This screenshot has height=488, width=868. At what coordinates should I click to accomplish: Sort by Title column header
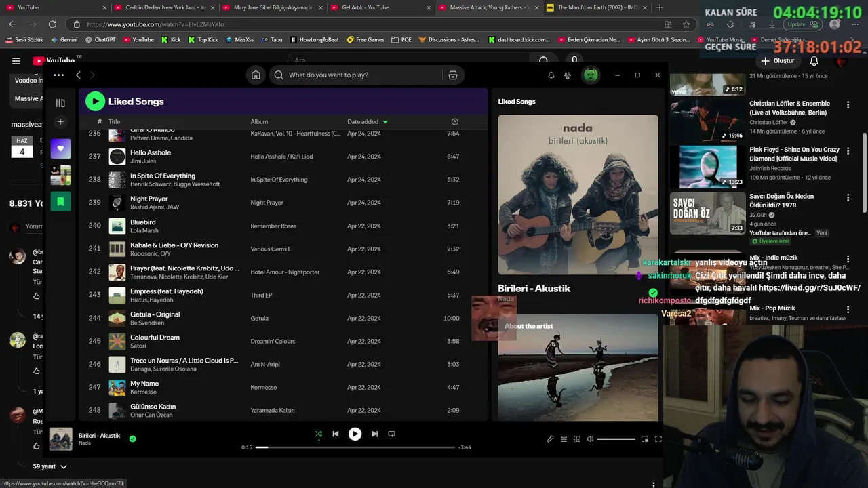[114, 122]
